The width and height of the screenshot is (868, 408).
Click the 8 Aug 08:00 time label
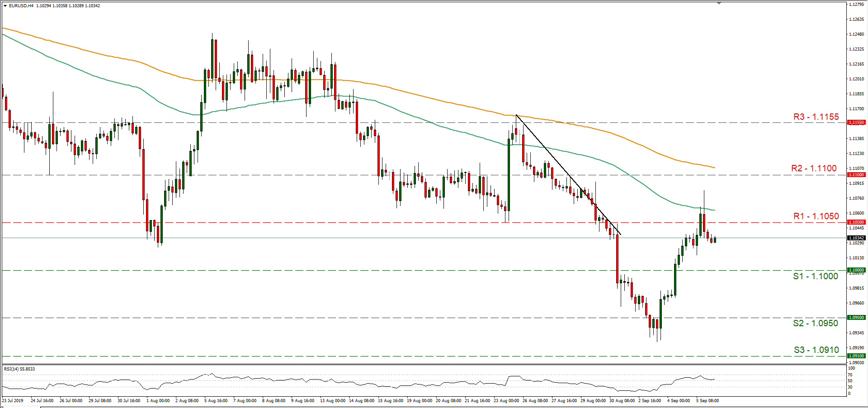click(274, 401)
